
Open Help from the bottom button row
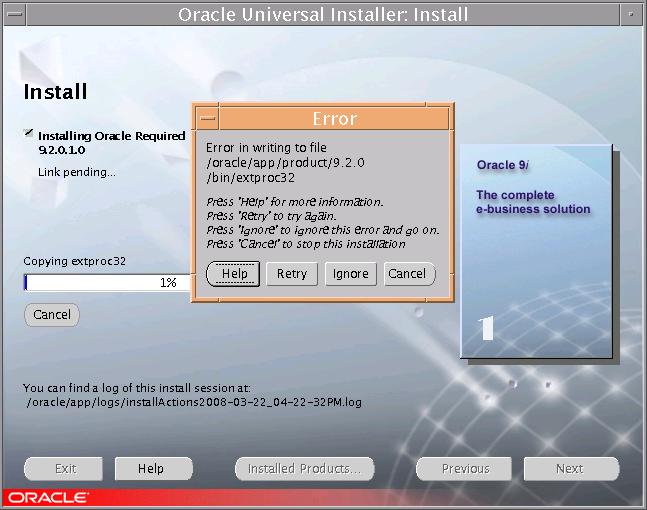pyautogui.click(x=150, y=468)
